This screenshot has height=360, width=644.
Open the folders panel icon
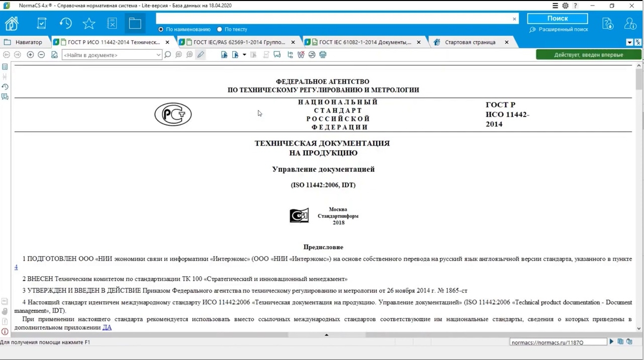(135, 23)
